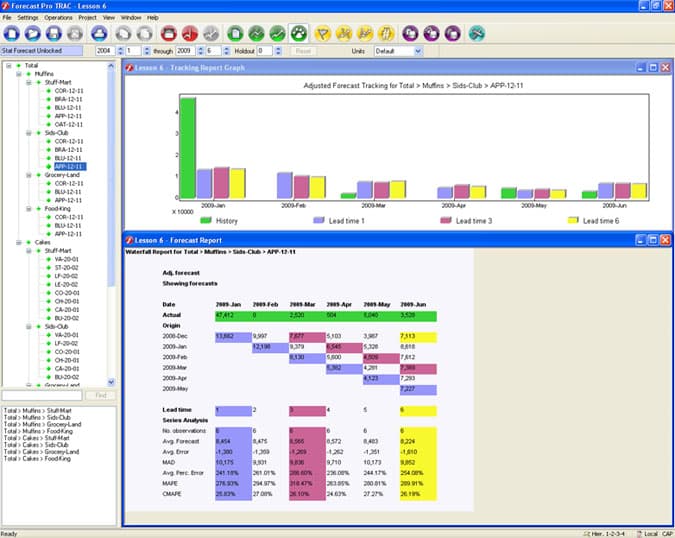This screenshot has height=538, width=675.
Task: Select Total > Cakes > Food-King in the bottom list
Action: coord(37,459)
